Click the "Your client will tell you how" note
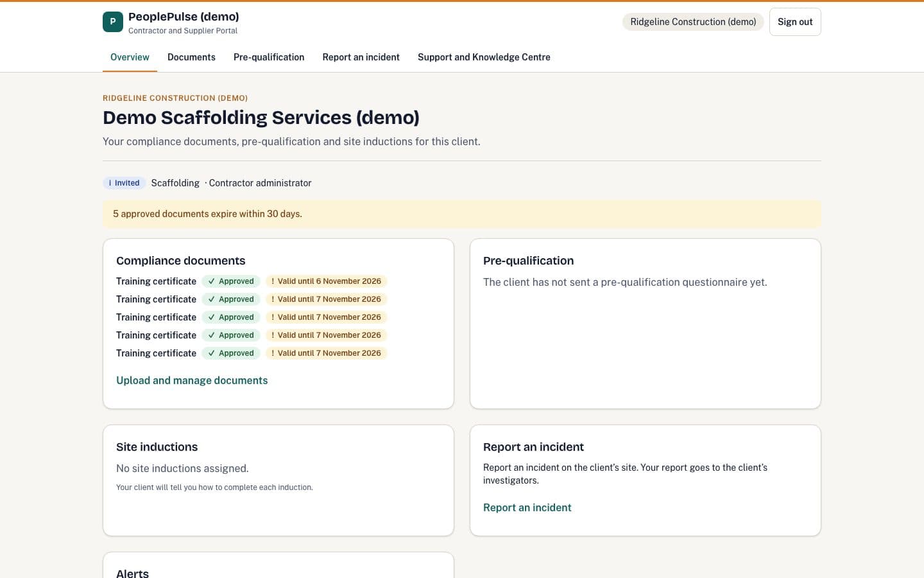Viewport: 924px width, 578px height. tap(214, 487)
